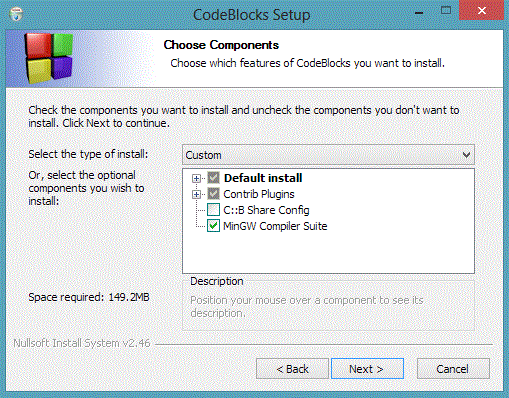Select the Contrib Plugins tree label
The height and width of the screenshot is (398, 509).
[x=259, y=194]
